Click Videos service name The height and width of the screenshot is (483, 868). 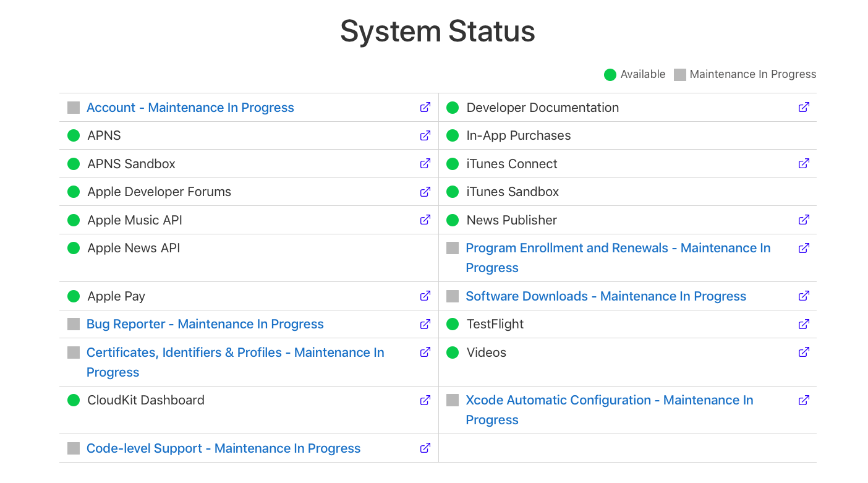(x=487, y=353)
